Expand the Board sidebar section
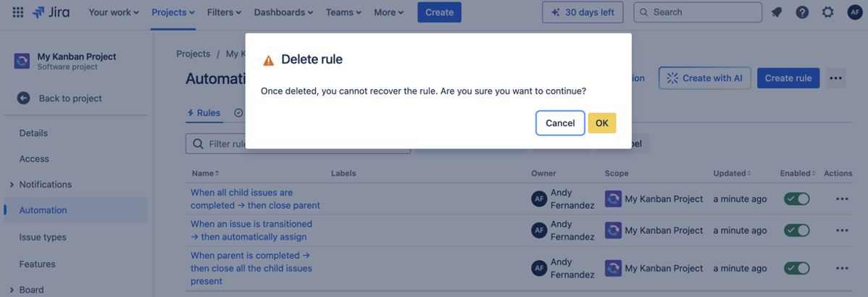This screenshot has height=297, width=868. (12, 290)
